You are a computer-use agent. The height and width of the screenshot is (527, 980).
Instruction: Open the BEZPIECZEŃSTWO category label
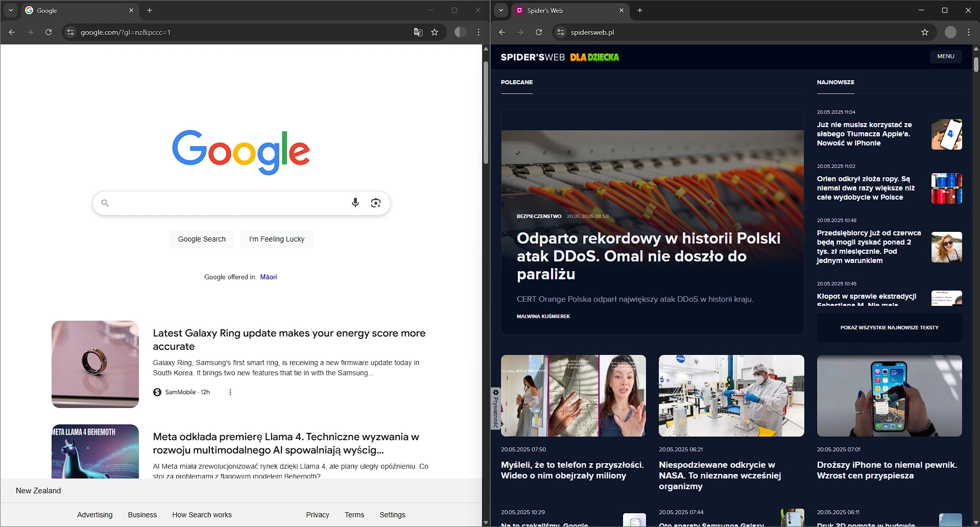539,217
